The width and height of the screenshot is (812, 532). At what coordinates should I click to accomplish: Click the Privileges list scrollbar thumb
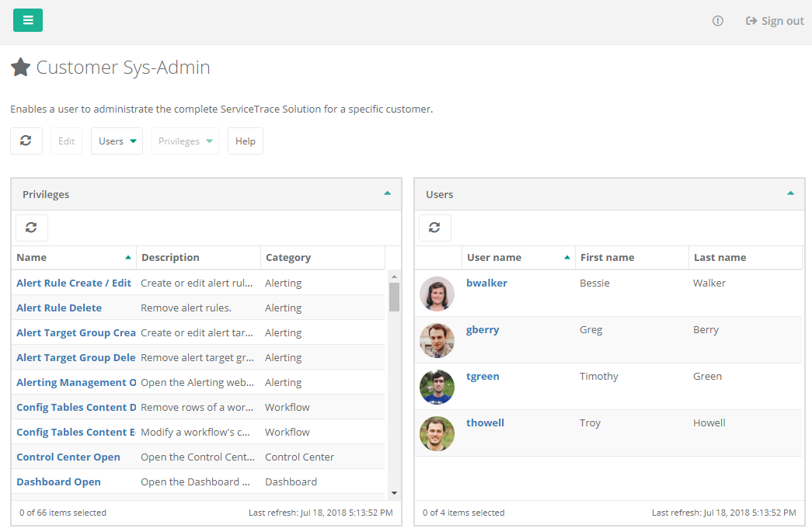click(394, 297)
